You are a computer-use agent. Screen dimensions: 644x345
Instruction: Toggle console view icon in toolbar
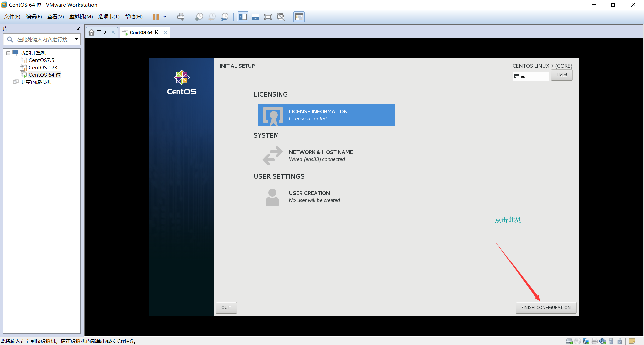coord(299,17)
